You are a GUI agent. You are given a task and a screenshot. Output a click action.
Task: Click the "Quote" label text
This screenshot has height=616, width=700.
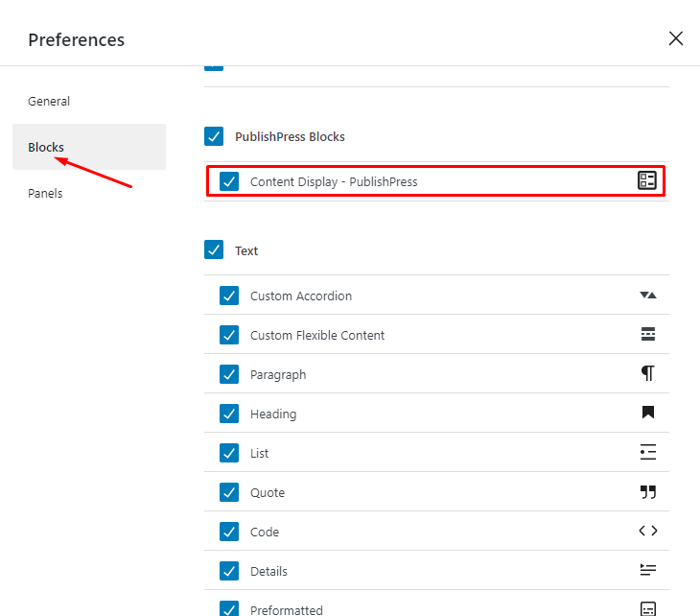[268, 493]
